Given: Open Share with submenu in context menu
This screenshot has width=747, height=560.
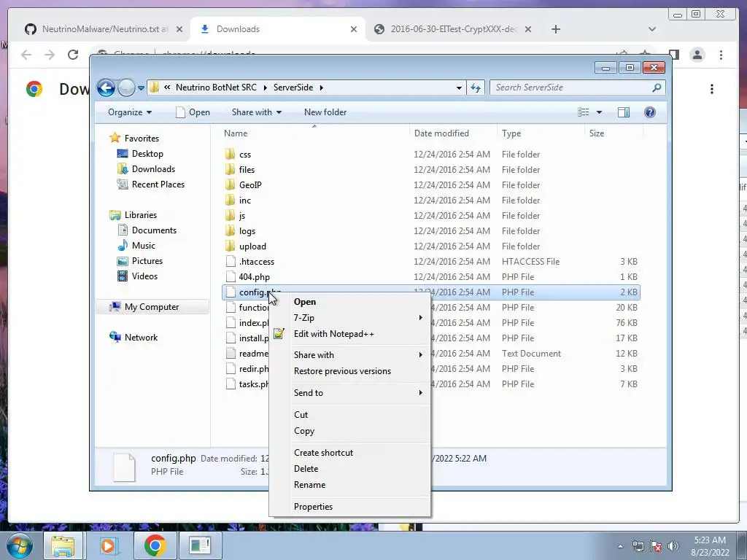Looking at the screenshot, I should [x=349, y=355].
